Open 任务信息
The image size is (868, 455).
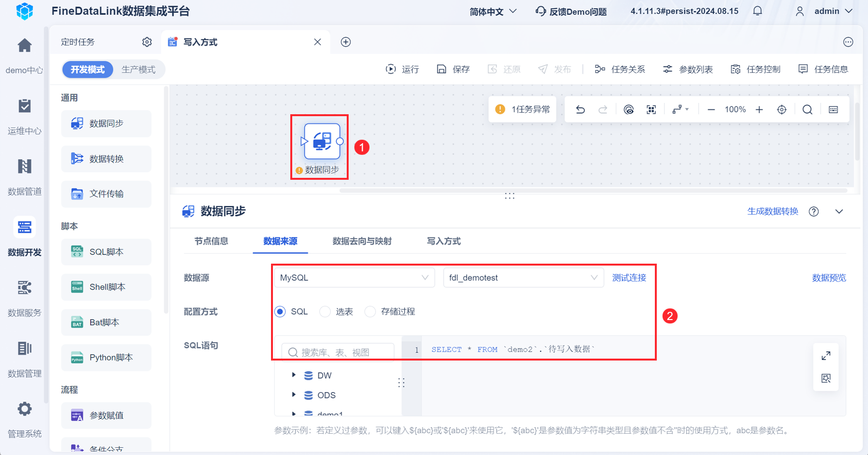(x=823, y=69)
